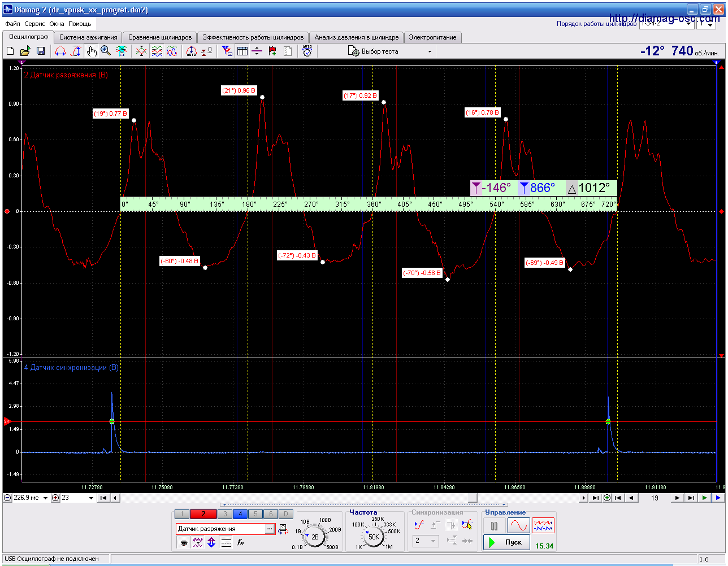The width and height of the screenshot is (728, 566).
Task: Click the blue play button at bottom right
Action: 718,498
